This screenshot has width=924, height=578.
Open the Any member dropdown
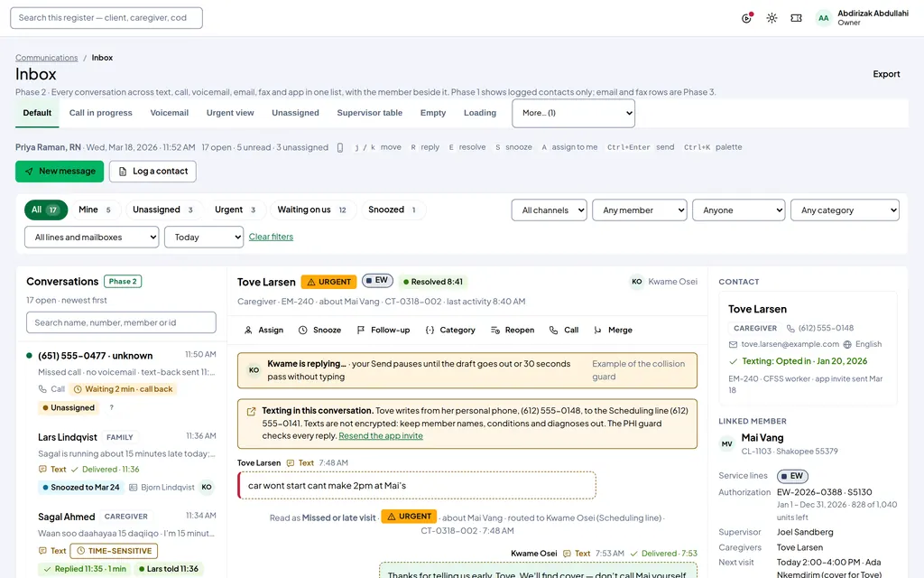[640, 210]
